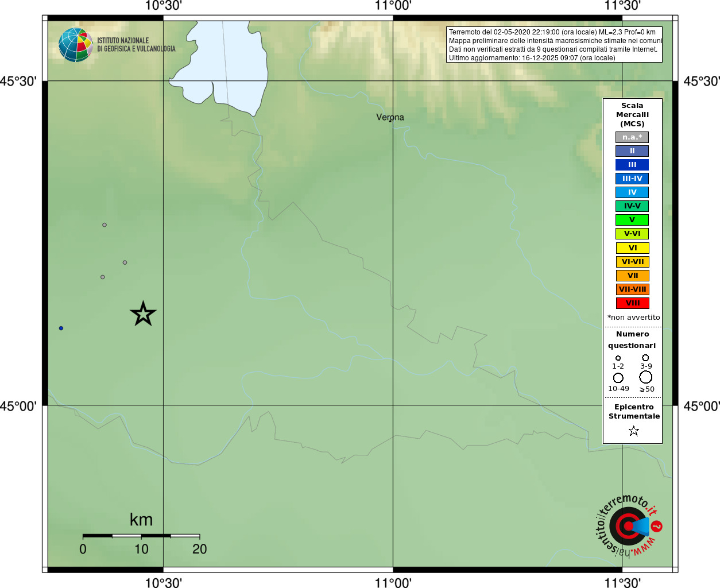Click the *non avvertito footnote
The image size is (720, 588).
tap(633, 317)
